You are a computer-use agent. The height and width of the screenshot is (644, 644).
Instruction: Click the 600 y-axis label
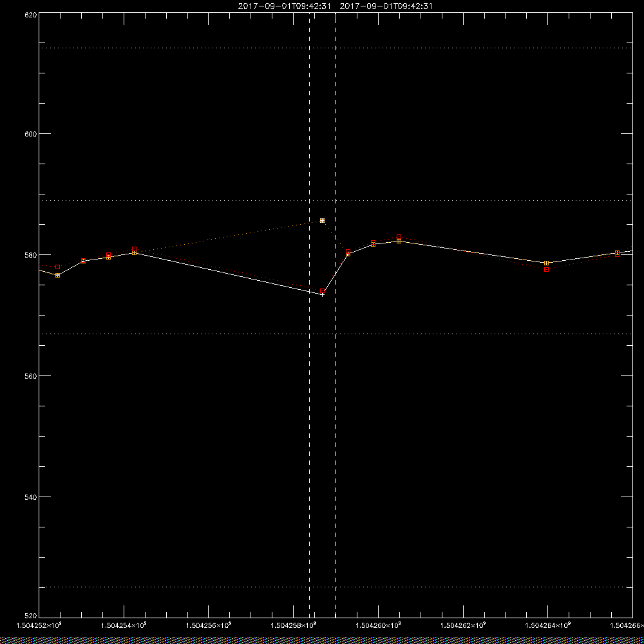point(31,134)
